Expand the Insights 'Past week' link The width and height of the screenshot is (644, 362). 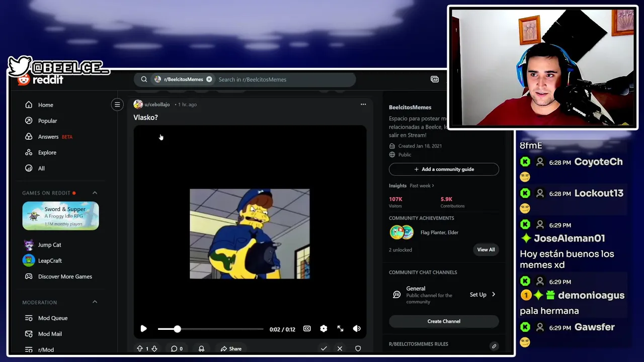[x=422, y=186]
